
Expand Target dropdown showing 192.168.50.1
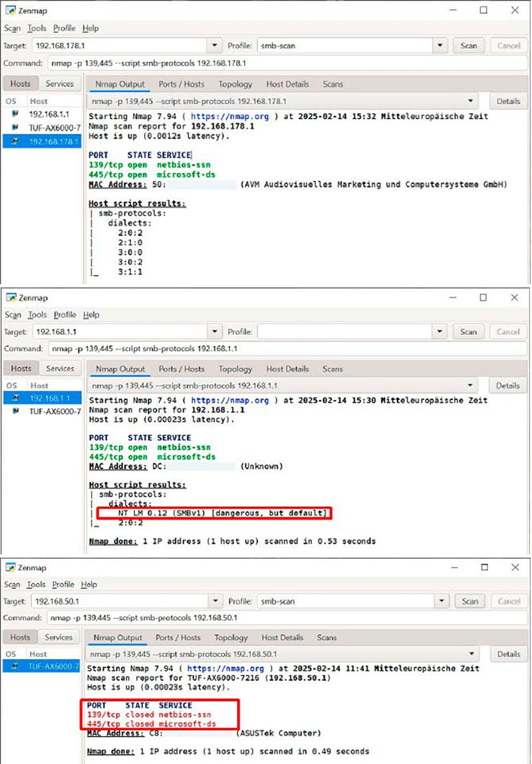[x=215, y=601]
